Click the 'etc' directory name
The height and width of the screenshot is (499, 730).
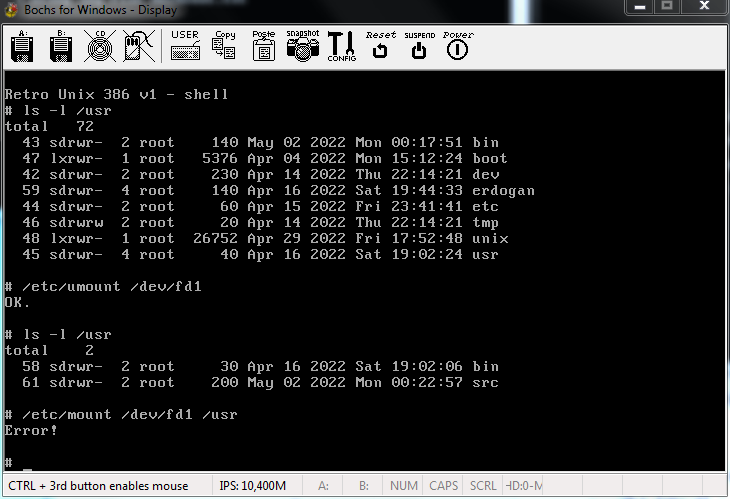[x=485, y=206]
